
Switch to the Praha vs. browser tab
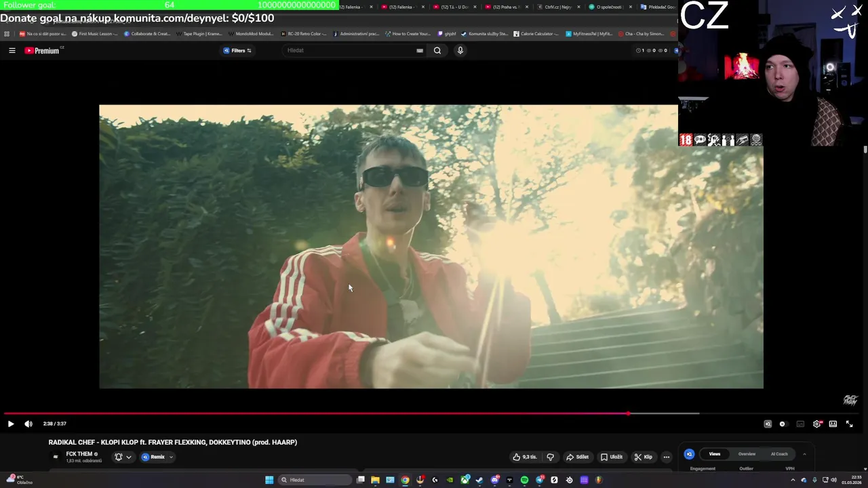[x=505, y=7]
